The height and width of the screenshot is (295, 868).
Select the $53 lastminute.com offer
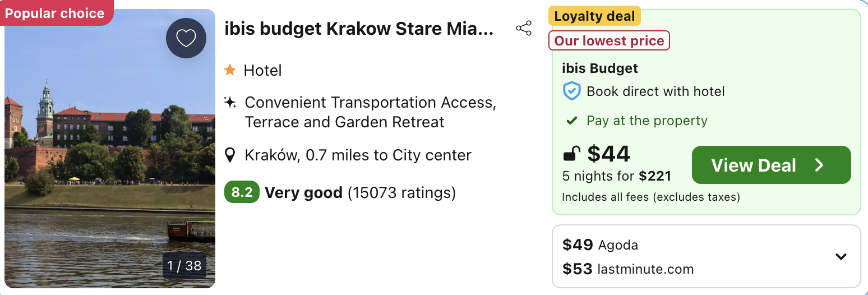(x=628, y=269)
